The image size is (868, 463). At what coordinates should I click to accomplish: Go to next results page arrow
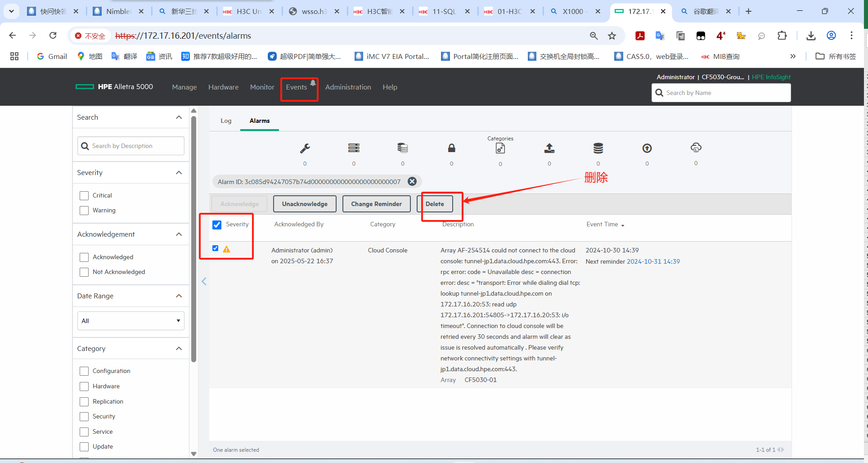click(x=783, y=450)
